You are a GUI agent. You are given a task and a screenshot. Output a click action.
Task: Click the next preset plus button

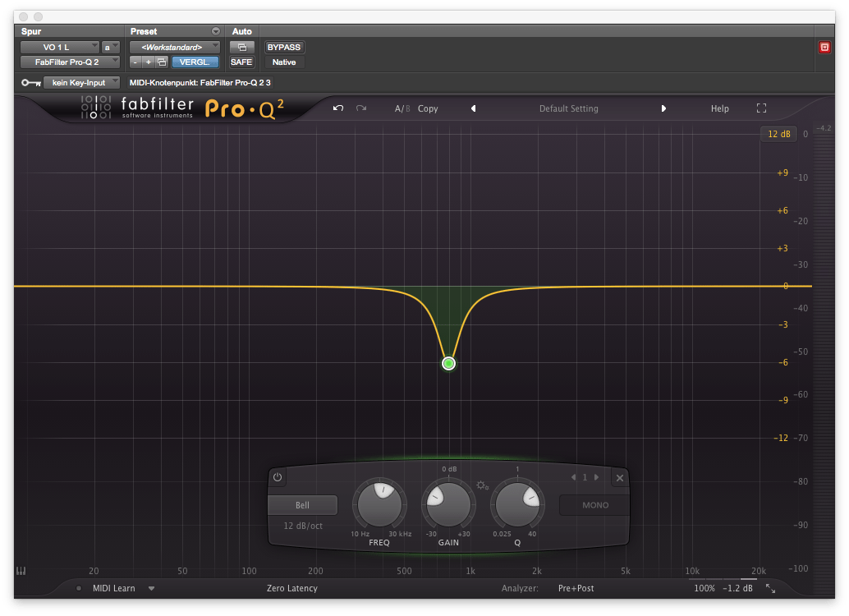(149, 62)
